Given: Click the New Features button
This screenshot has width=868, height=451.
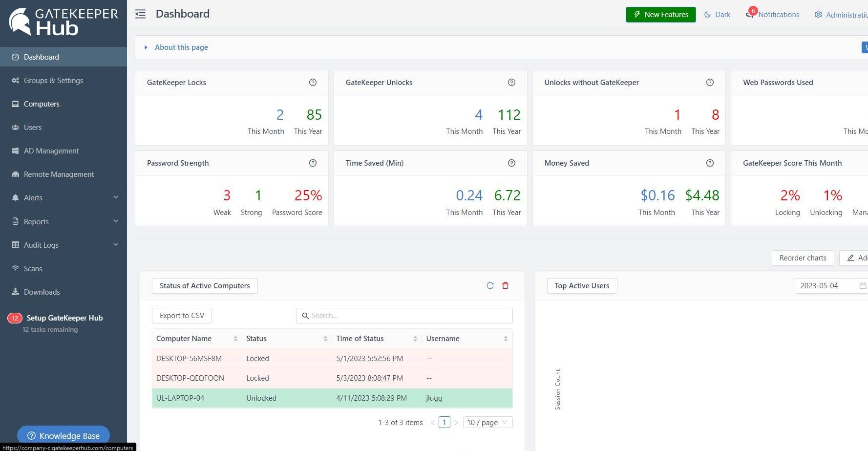Looking at the screenshot, I should pyautogui.click(x=660, y=15).
